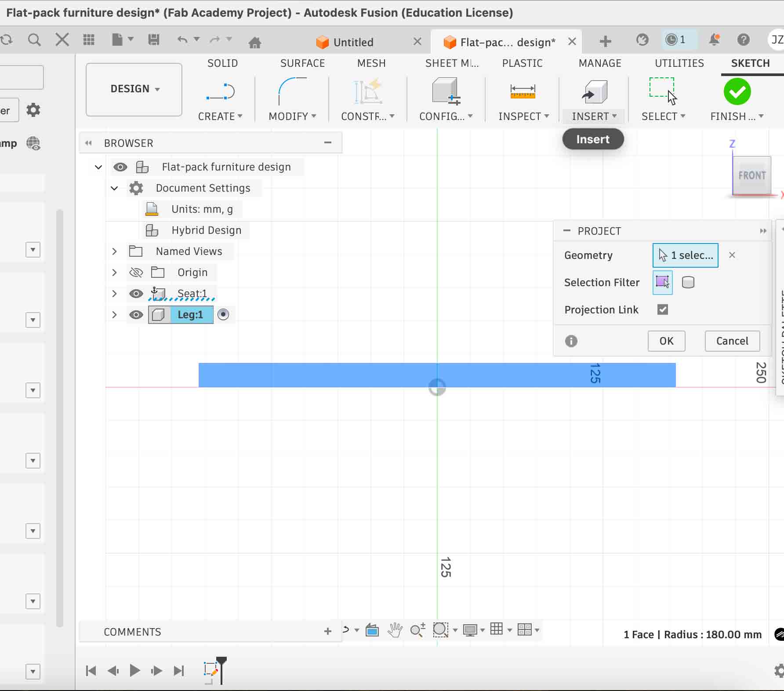
Task: Hide the Seat:1 component
Action: coord(136,294)
